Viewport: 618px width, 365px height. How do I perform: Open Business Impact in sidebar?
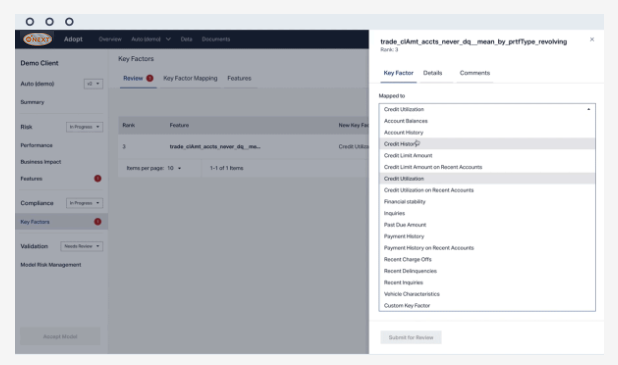point(41,162)
